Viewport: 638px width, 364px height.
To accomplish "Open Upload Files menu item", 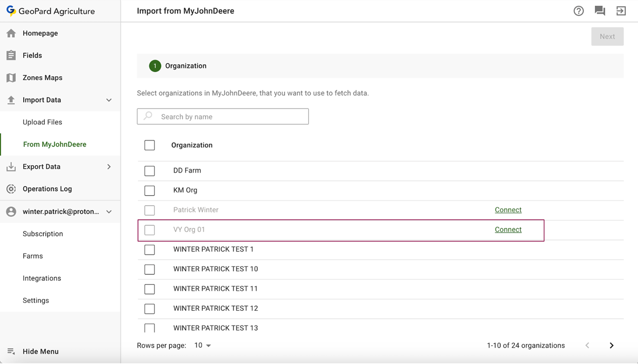I will click(42, 122).
